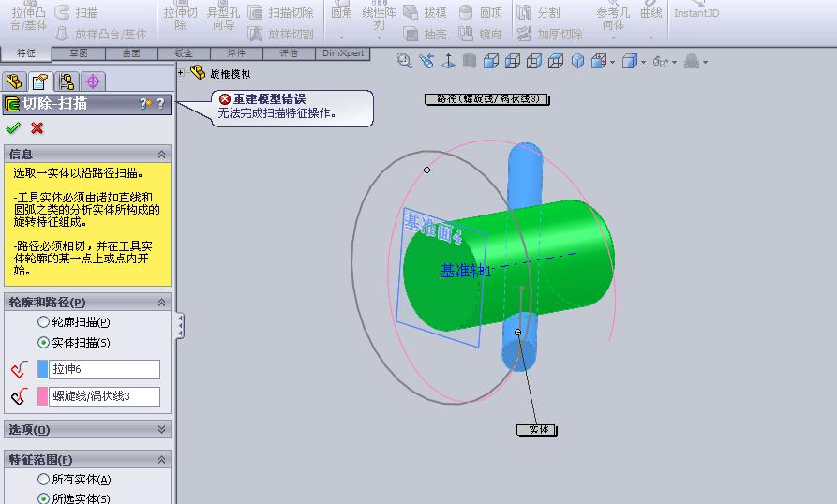The width and height of the screenshot is (837, 504).
Task: Click the pink path color swatch
Action: [x=43, y=396]
